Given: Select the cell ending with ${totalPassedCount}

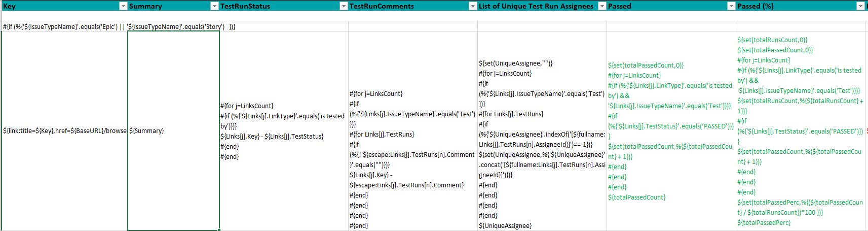Looking at the screenshot, I should pyautogui.click(x=671, y=131).
